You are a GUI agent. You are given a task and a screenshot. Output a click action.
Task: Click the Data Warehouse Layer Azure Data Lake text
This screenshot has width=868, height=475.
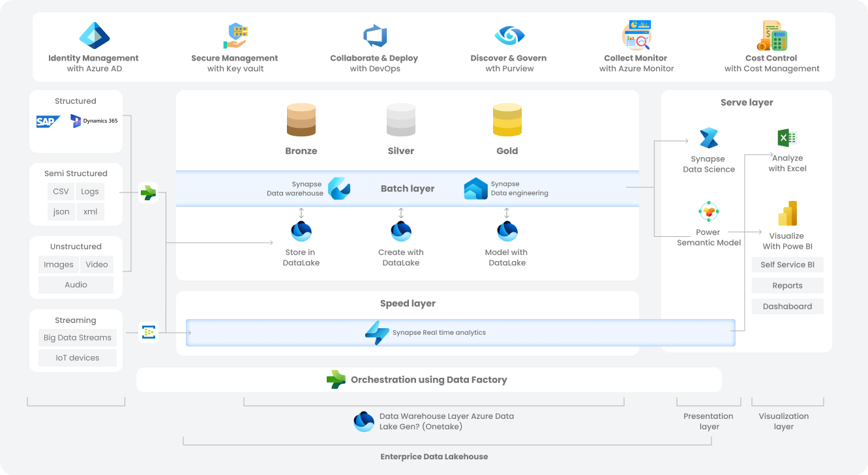tap(447, 421)
